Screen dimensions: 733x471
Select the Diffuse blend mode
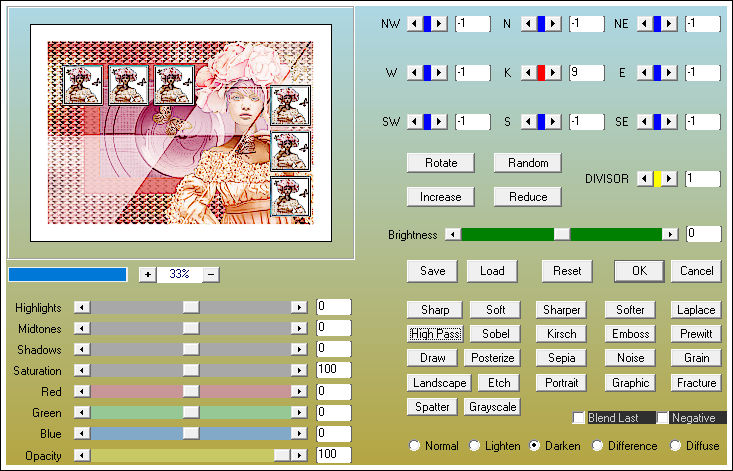675,446
